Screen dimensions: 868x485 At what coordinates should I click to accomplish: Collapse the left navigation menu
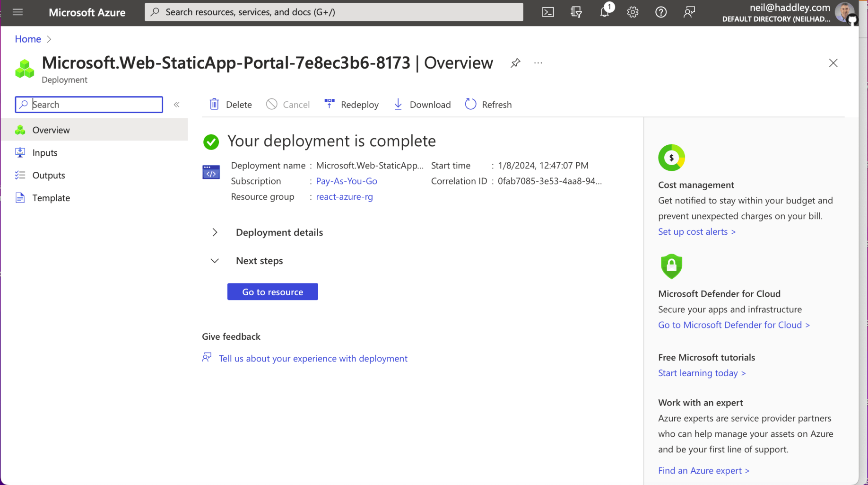pyautogui.click(x=177, y=105)
